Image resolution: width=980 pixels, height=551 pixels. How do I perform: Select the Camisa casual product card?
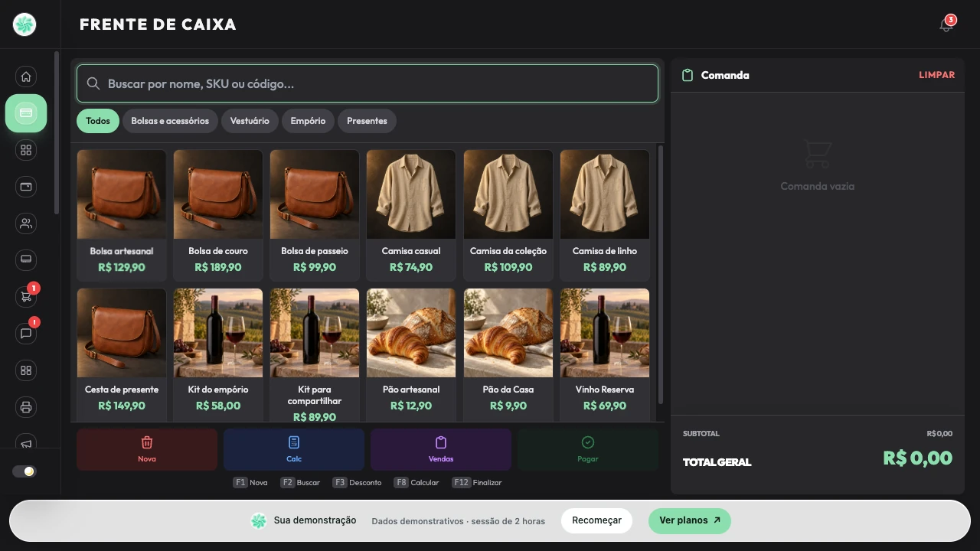[x=411, y=215]
